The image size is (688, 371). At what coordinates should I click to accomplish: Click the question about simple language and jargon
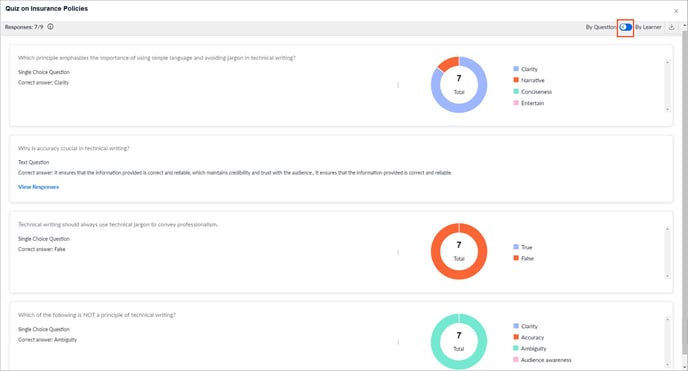click(157, 58)
